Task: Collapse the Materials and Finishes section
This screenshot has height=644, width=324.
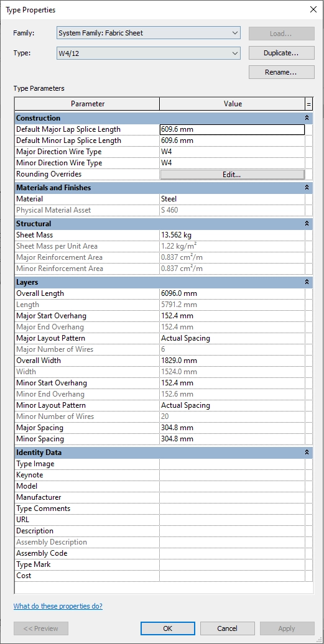Action: (307, 187)
